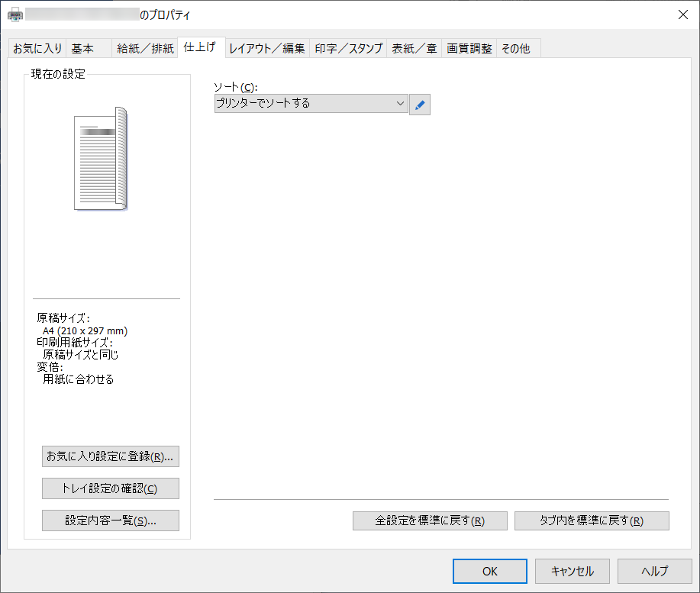Click 全設定を標準に戻す button
The image size is (700, 593).
430,520
